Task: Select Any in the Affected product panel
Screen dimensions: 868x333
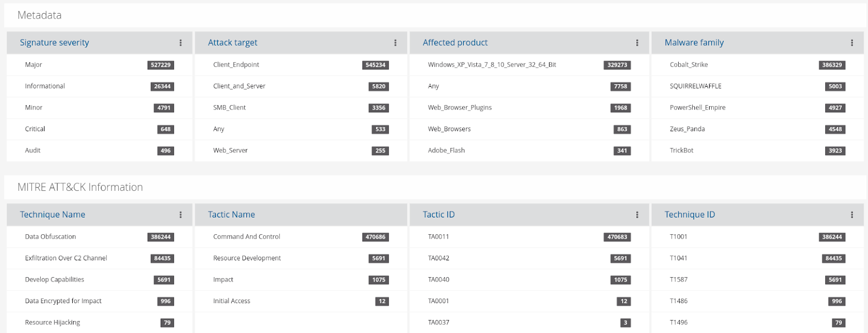Action: pos(529,86)
